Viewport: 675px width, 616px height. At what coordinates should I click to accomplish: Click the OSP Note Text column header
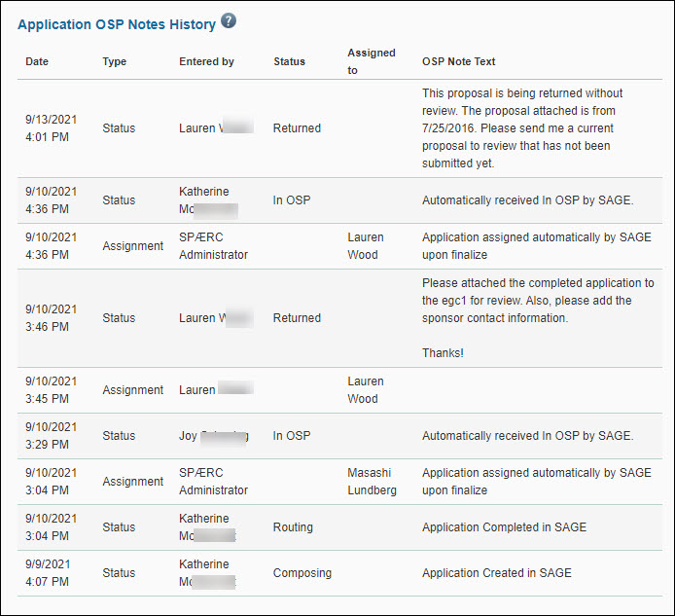pyautogui.click(x=459, y=61)
